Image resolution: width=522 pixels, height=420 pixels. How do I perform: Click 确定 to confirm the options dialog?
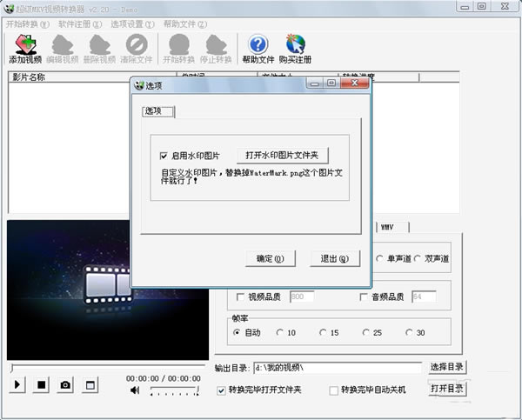pos(271,258)
